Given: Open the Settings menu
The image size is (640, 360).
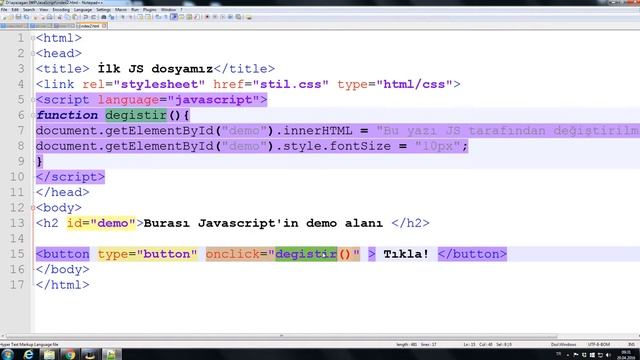Looking at the screenshot, I should coord(103,10).
